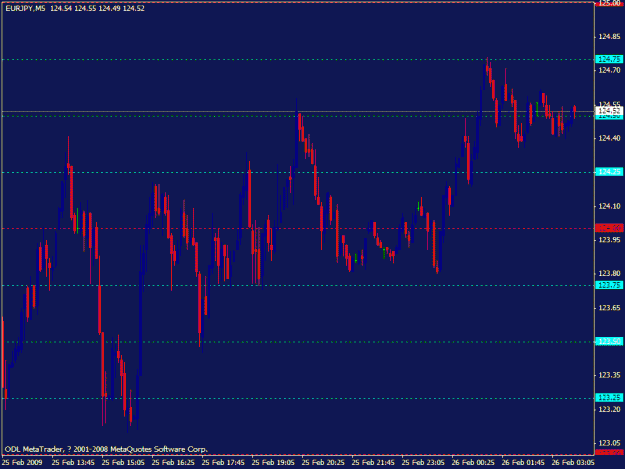Click the 25 Feb 2009 date label
The width and height of the screenshot is (625, 469).
tap(22, 462)
